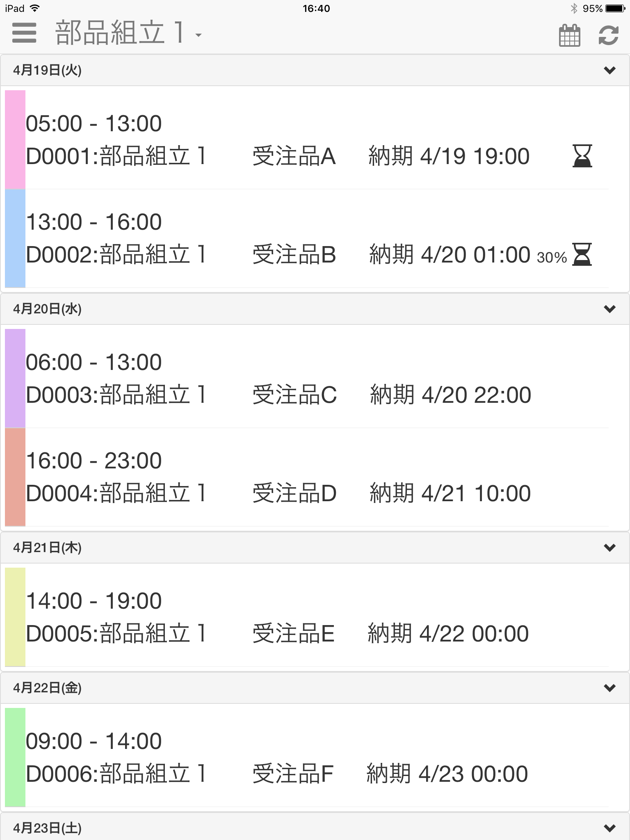Image resolution: width=630 pixels, height=840 pixels.
Task: Collapse the 4月20日(水) section
Action: pos(610,309)
